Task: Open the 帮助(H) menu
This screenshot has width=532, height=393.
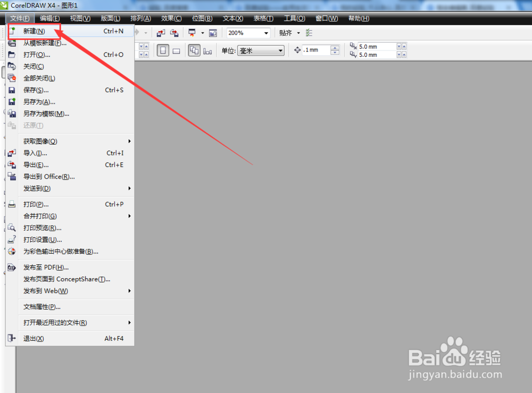Action: coord(359,18)
